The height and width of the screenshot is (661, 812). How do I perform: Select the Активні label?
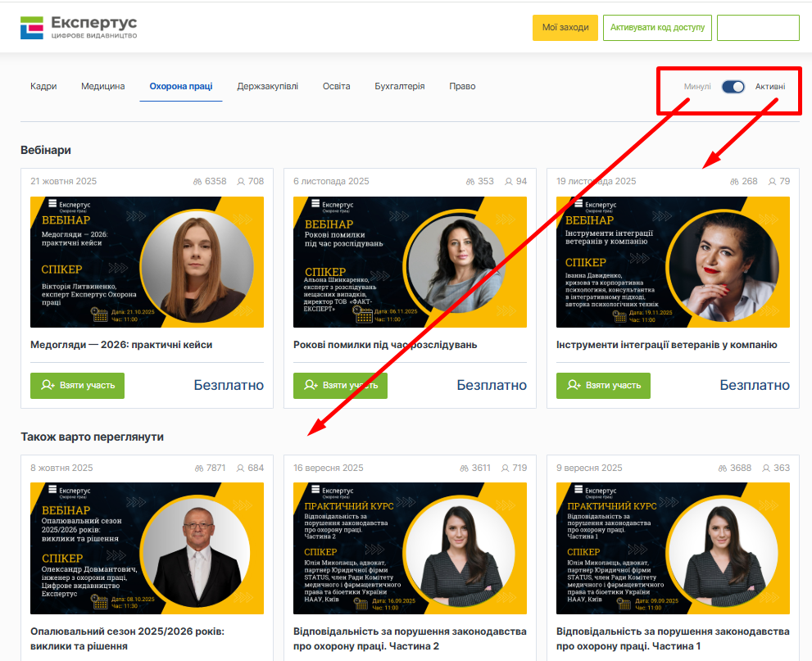click(x=770, y=87)
